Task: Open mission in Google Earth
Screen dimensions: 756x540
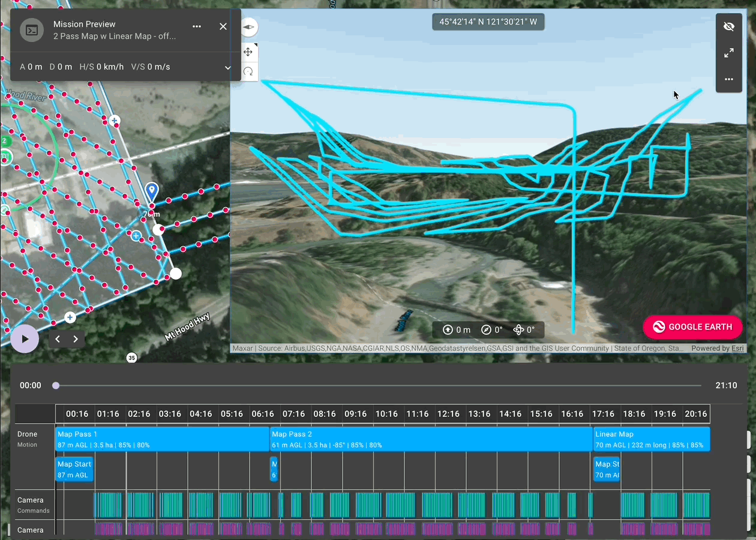Action: 692,327
